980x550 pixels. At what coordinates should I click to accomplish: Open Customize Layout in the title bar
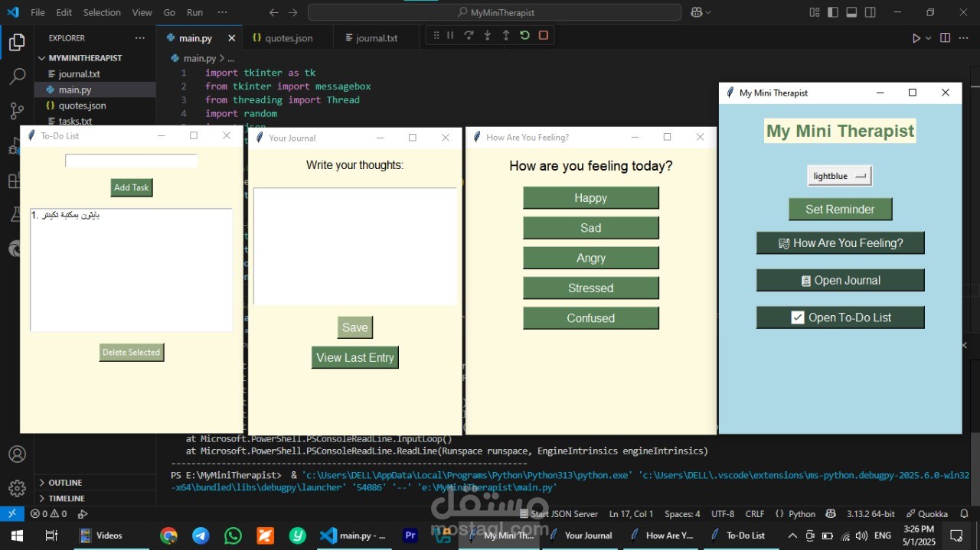point(815,12)
